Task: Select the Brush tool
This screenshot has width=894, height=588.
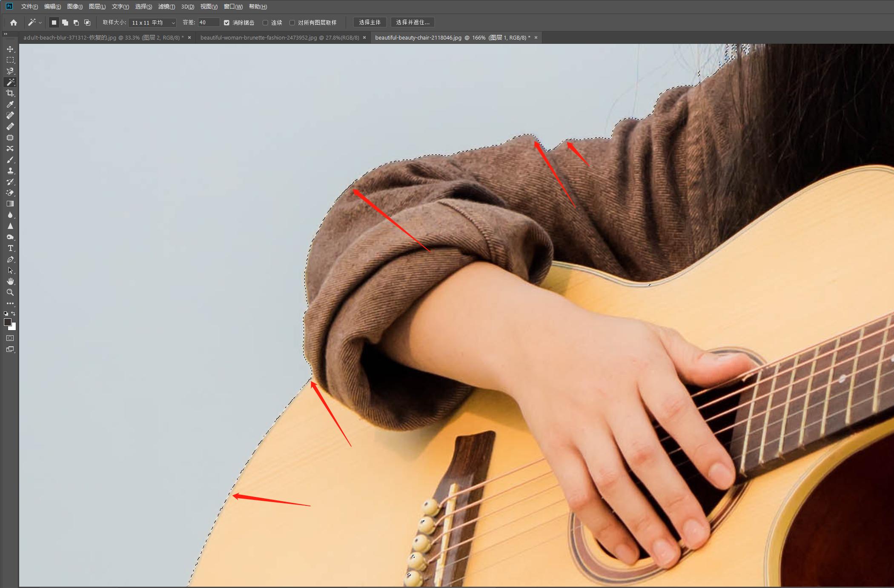Action: 10,160
